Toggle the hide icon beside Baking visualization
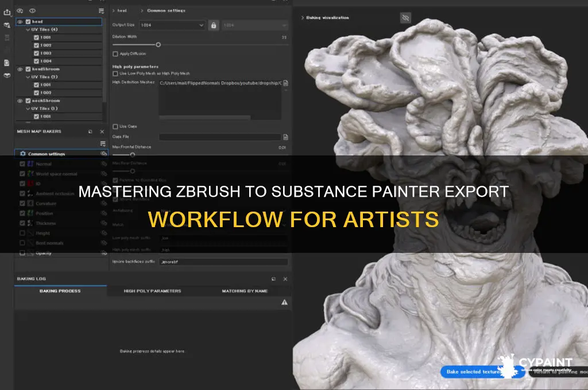Viewport: 588px width, 390px height. click(x=405, y=18)
